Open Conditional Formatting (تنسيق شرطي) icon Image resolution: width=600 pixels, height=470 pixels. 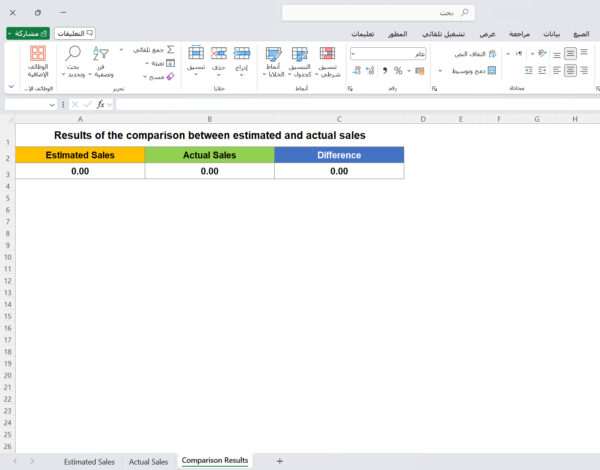pos(327,54)
